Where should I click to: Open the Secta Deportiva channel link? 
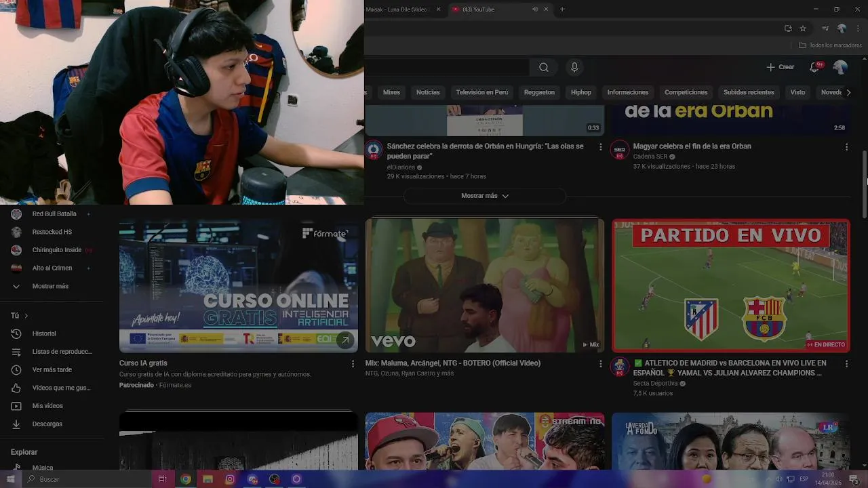(655, 384)
